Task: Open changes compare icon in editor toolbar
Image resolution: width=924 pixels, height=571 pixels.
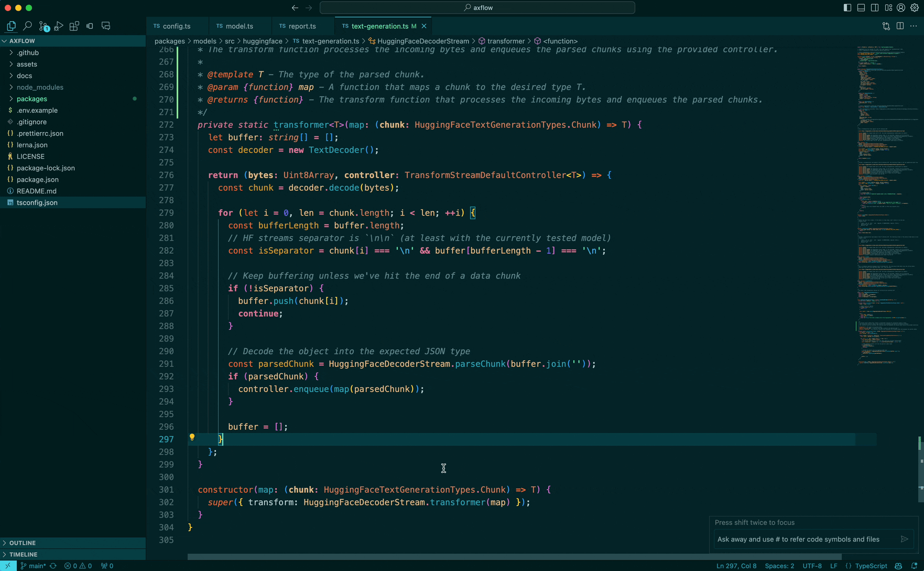Action: click(886, 26)
